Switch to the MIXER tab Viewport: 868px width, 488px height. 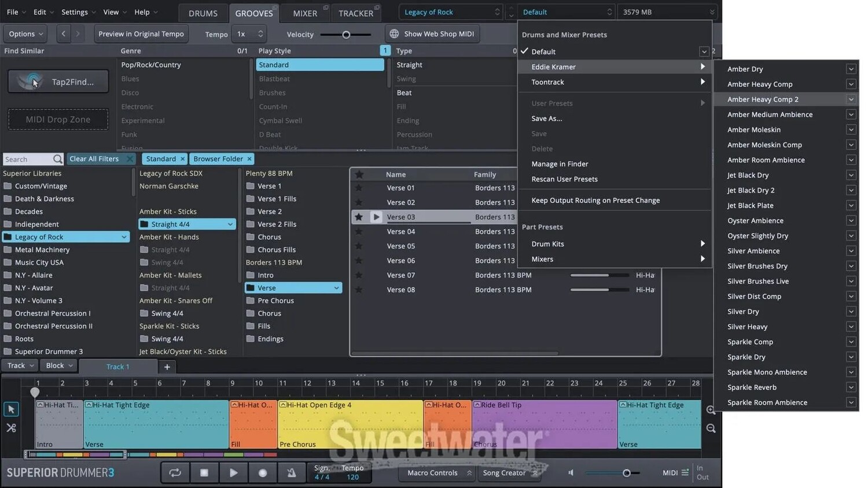[x=304, y=13]
